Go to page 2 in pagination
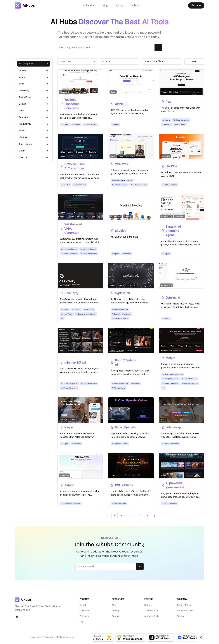The image size is (219, 644). click(121, 516)
